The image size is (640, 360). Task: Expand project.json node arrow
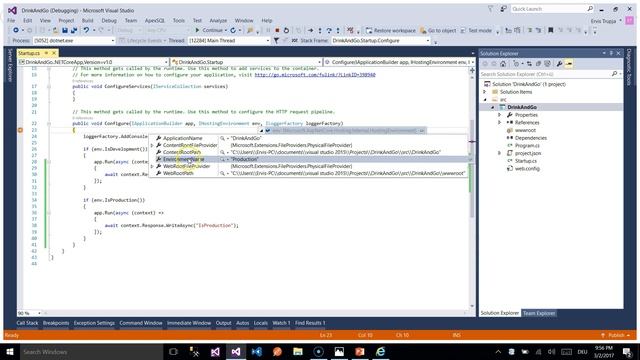pos(500,153)
